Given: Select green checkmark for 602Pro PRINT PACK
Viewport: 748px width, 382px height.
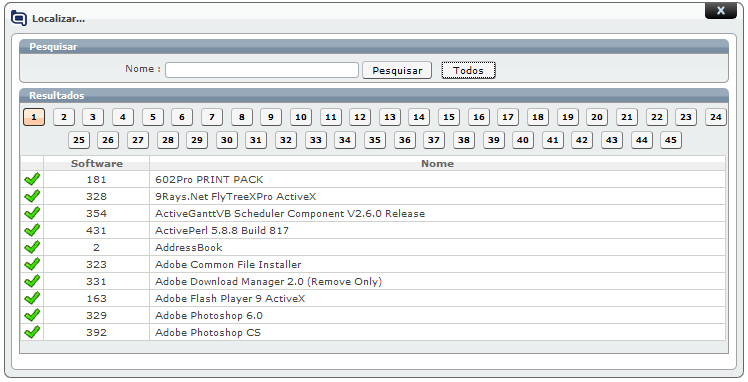Looking at the screenshot, I should point(32,179).
